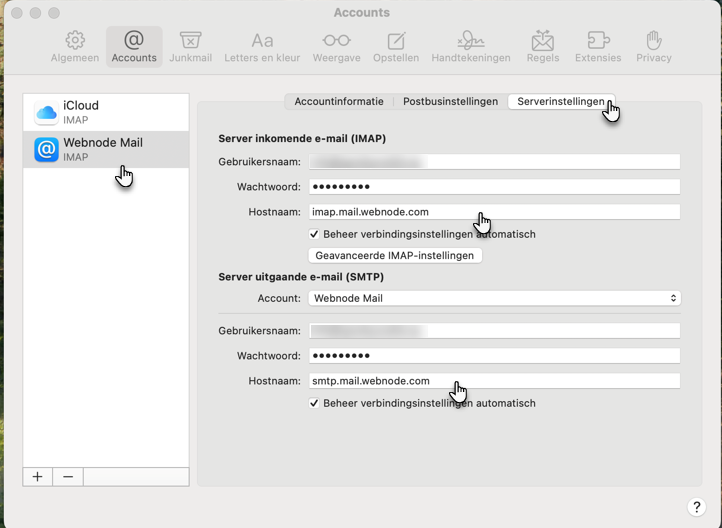
Task: Open the Regels rules pane
Action: point(543,46)
